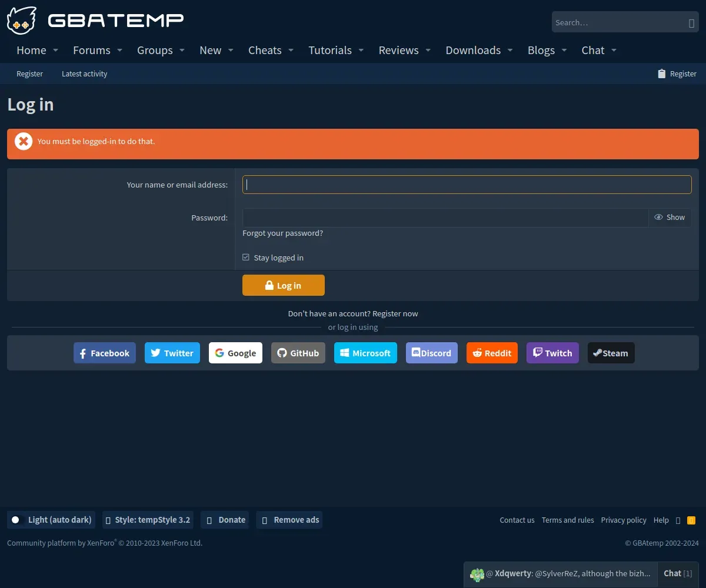Open the Downloads nav item
Screen dimensions: 706x588
point(473,51)
